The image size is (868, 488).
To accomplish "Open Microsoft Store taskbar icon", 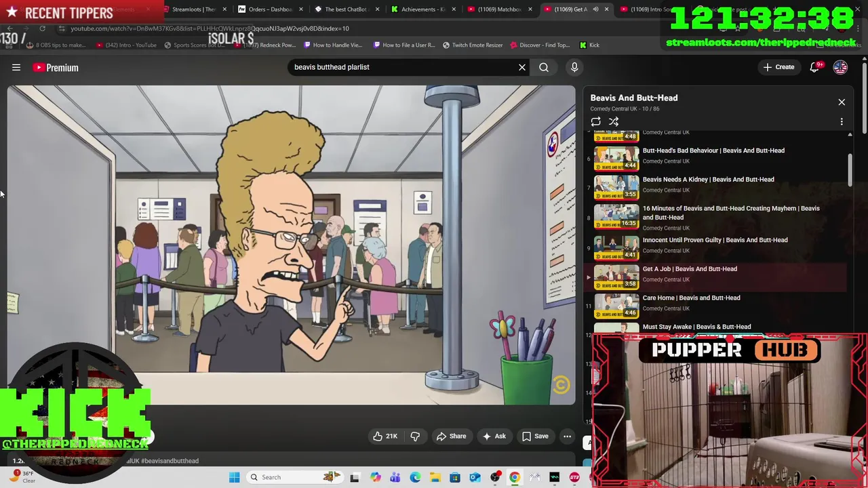I will 455,477.
